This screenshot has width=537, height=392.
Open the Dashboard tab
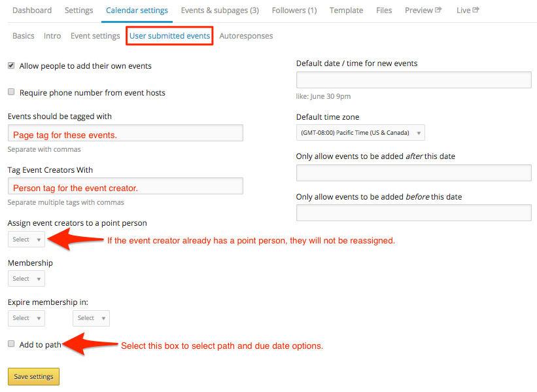32,10
